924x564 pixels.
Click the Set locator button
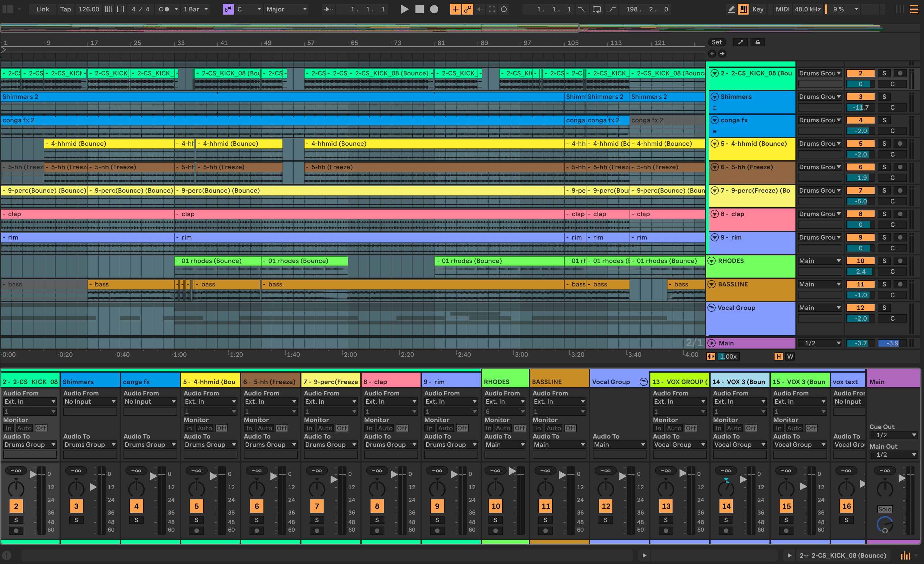(717, 42)
